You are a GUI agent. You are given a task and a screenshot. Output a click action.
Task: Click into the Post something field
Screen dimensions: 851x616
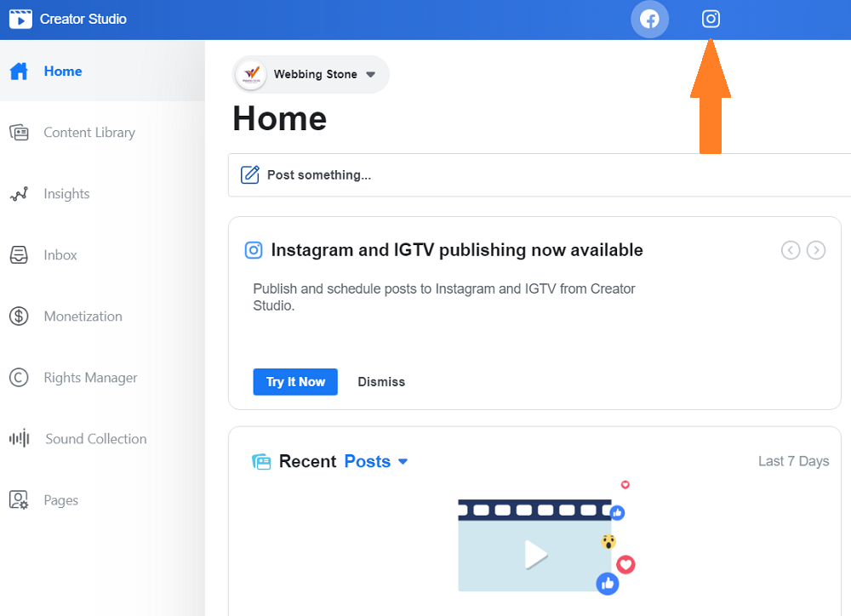tap(540, 174)
